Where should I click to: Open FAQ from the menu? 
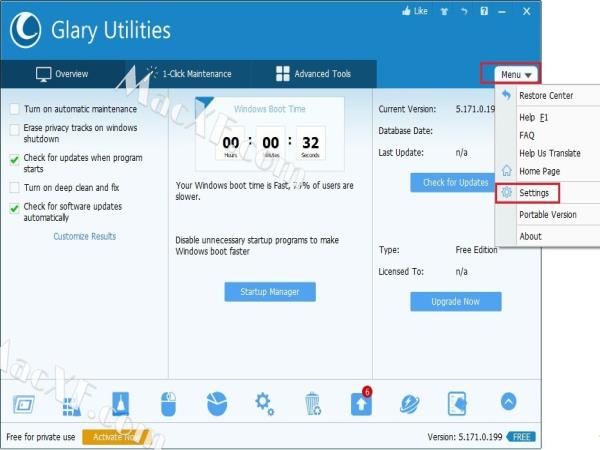[x=547, y=135]
